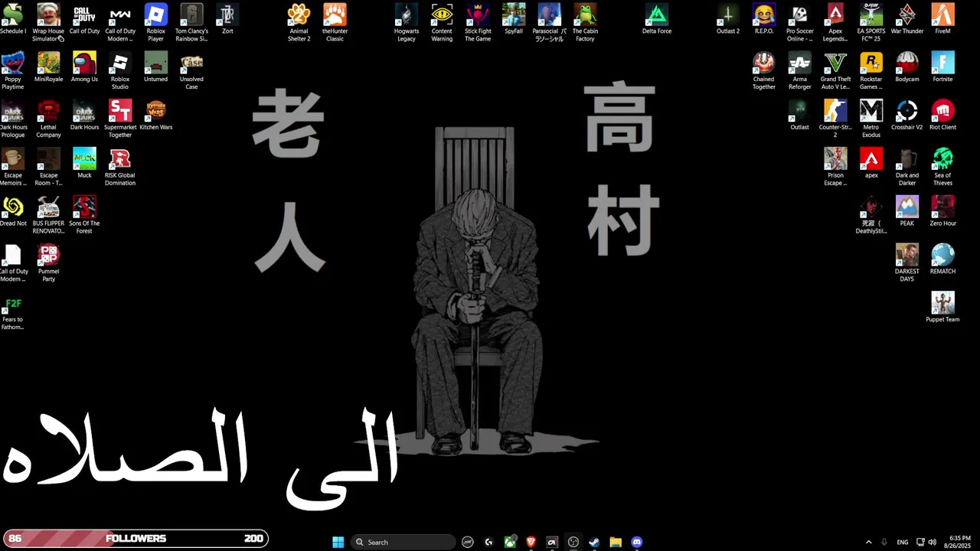Select the Among Us desktop icon
The width and height of the screenshot is (980, 551).
(84, 67)
